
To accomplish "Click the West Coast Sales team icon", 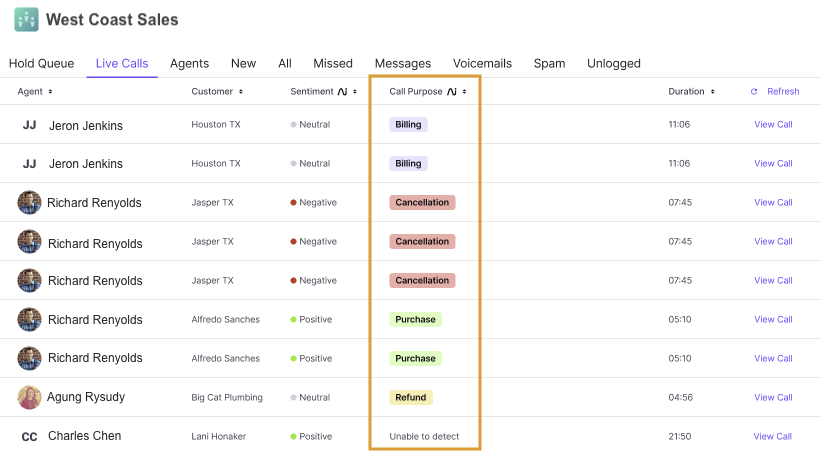I will [x=26, y=19].
